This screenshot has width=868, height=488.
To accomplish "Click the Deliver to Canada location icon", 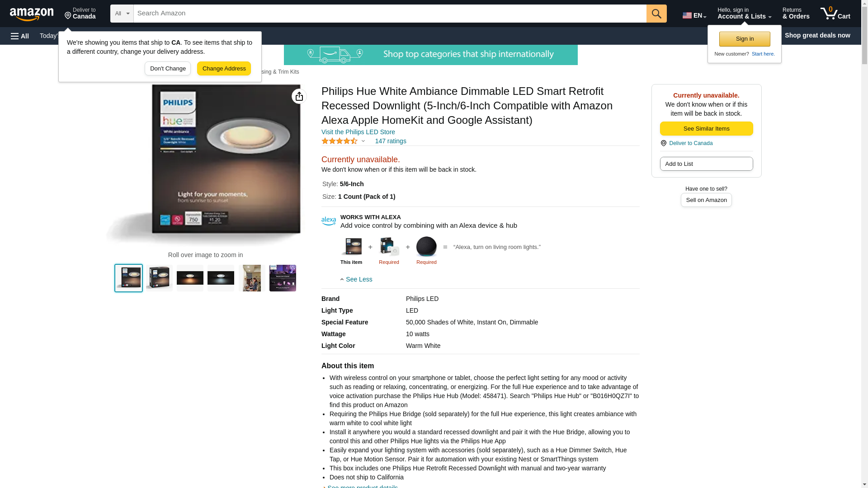I will 664,143.
